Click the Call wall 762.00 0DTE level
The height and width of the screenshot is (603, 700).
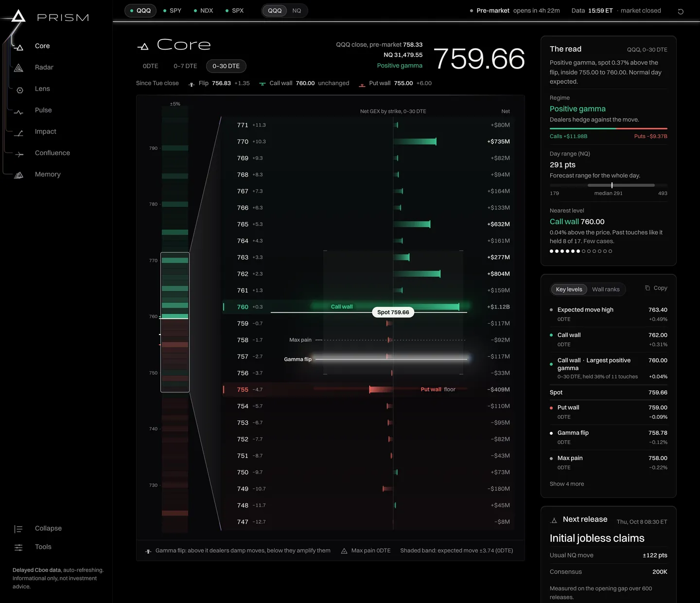pyautogui.click(x=609, y=339)
